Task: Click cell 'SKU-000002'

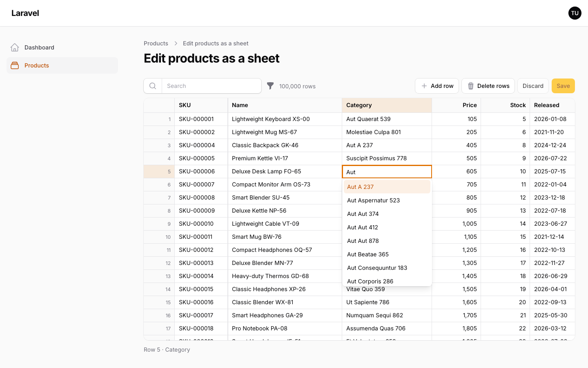Action: pos(201,132)
